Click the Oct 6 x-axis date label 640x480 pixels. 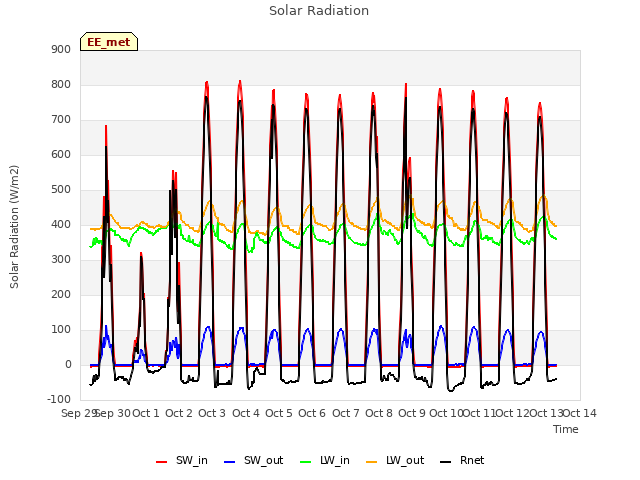[x=312, y=413]
